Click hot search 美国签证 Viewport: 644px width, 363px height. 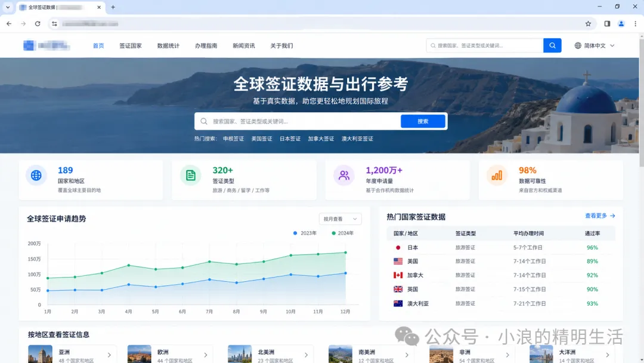(x=262, y=139)
